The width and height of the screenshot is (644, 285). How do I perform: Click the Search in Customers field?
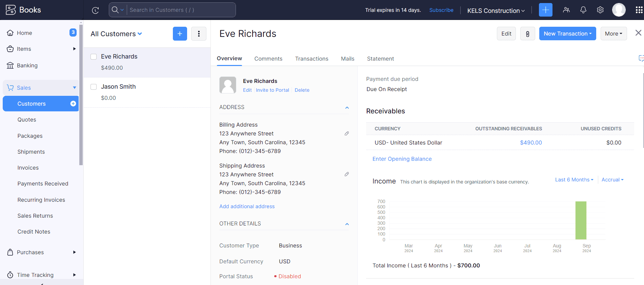tap(181, 10)
